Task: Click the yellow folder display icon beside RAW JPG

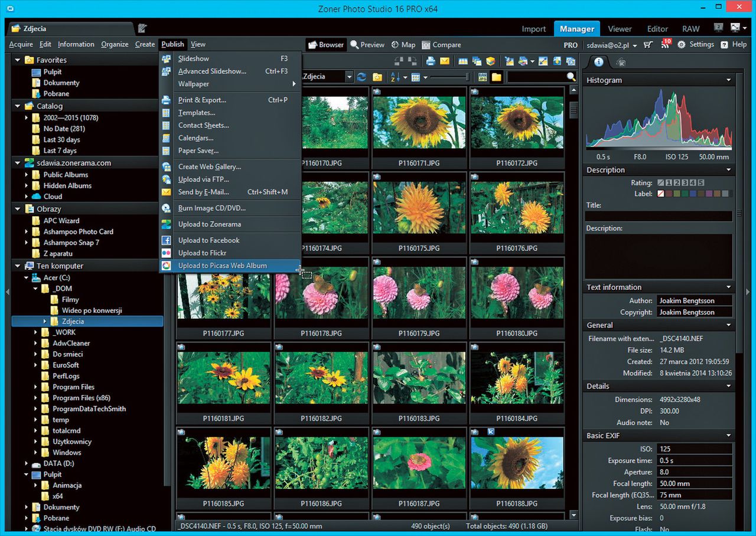Action: [x=496, y=77]
